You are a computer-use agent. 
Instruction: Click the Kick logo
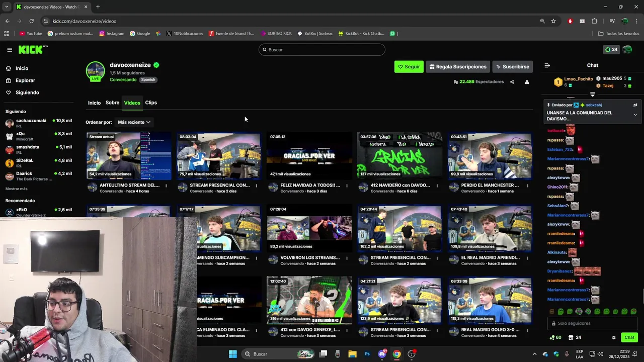click(33, 49)
